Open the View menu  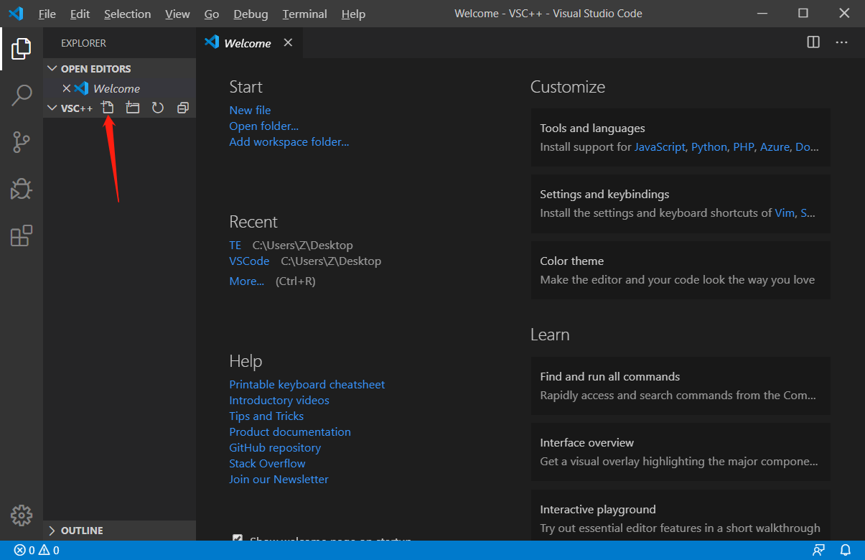coord(177,14)
